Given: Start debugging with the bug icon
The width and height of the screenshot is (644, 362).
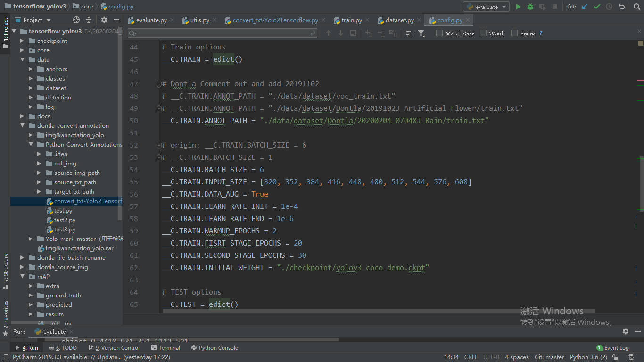Looking at the screenshot, I should [x=530, y=7].
